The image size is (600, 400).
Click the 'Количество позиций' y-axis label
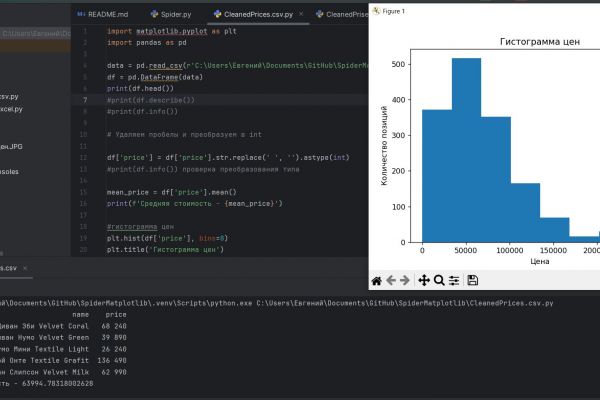point(384,146)
